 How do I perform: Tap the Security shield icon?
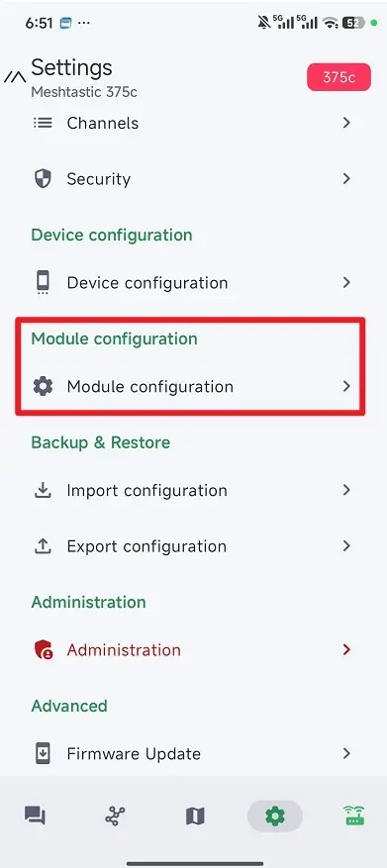43,179
